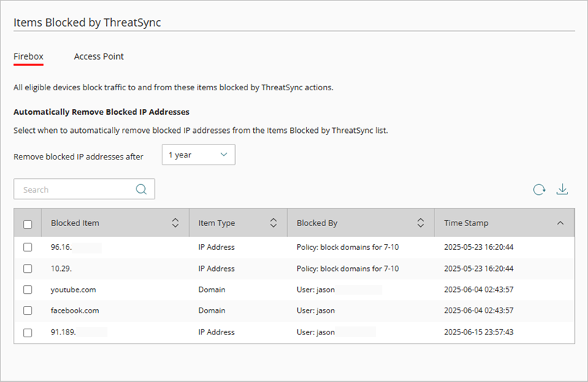Click the Time Stamp column header
The height and width of the screenshot is (382, 588).
[x=466, y=223]
